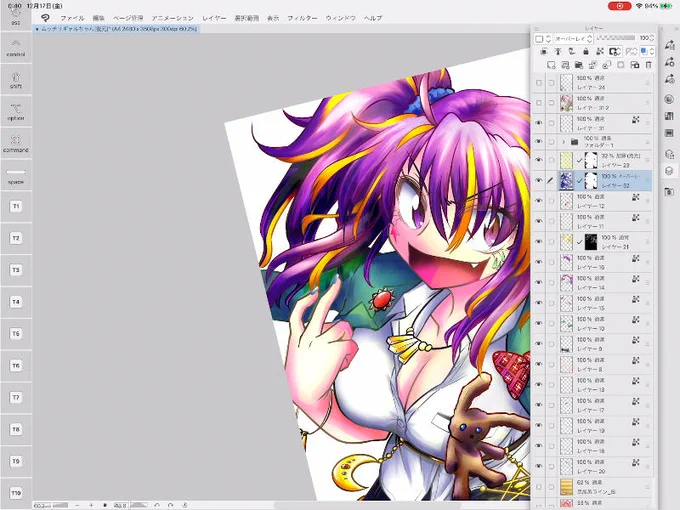Click transfer to lower layer icon
The height and width of the screenshot is (510, 680).
[x=593, y=65]
